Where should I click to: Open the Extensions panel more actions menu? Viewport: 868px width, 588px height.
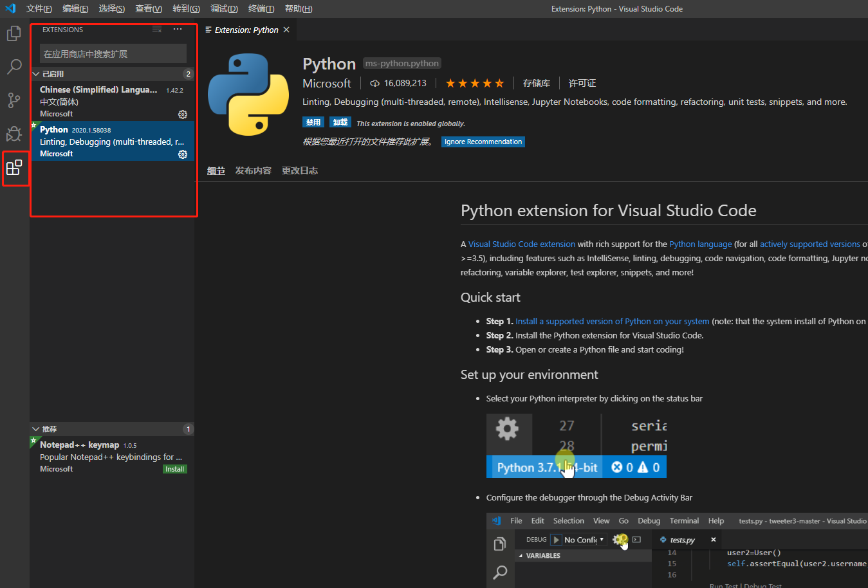click(x=178, y=30)
